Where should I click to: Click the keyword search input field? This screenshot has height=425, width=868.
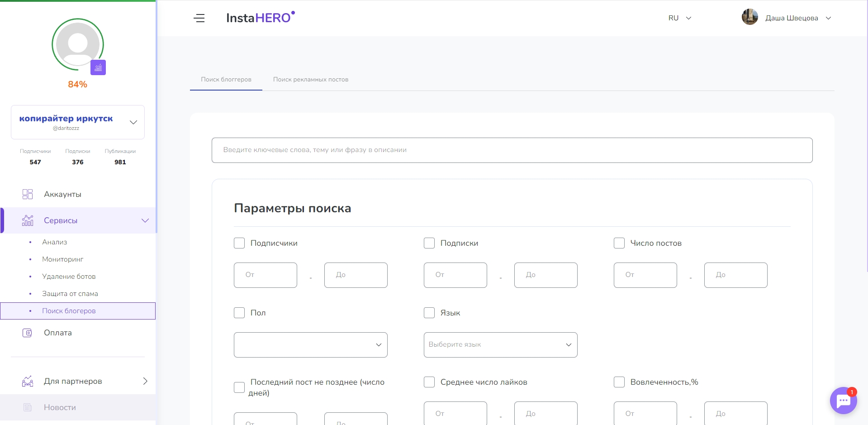click(x=512, y=150)
